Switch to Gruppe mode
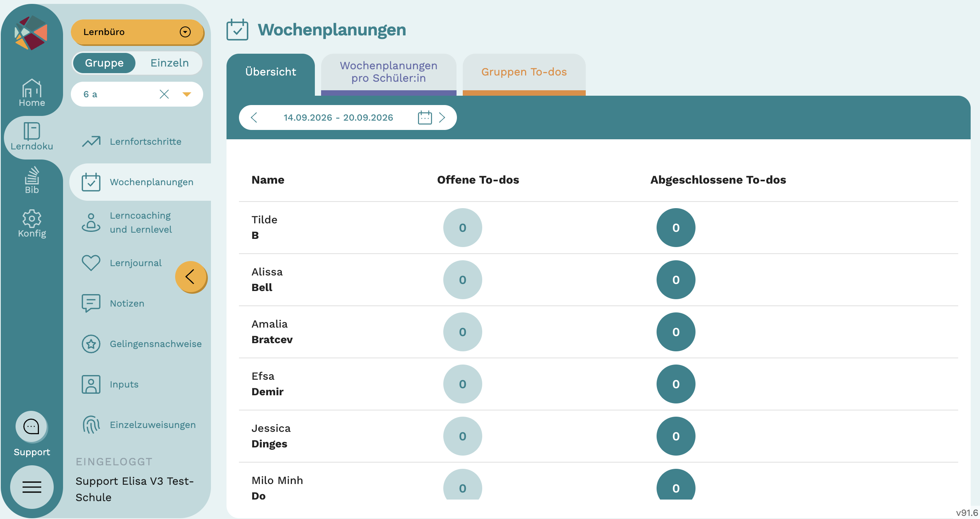This screenshot has width=980, height=519. (104, 63)
